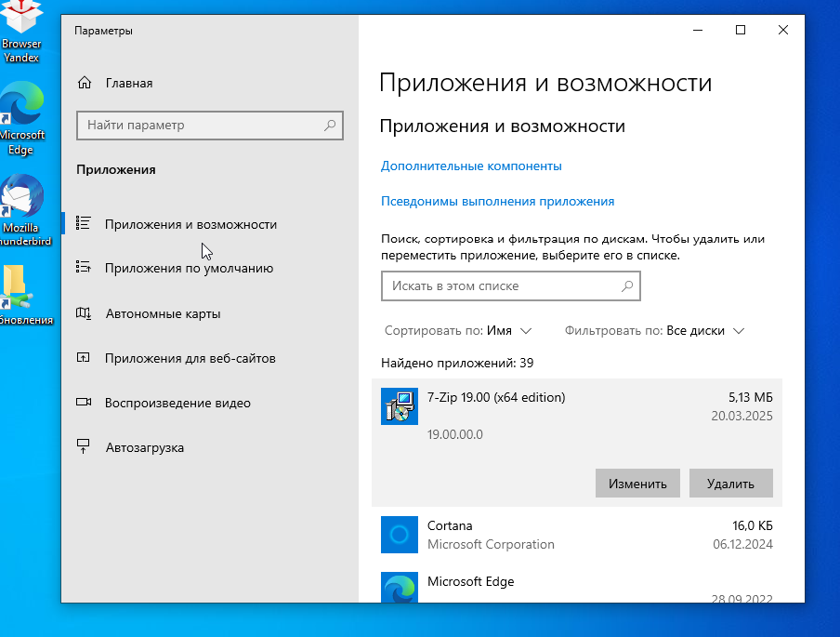The height and width of the screenshot is (637, 840).
Task: Click the magnifier icon in Найти параметр
Action: (x=330, y=125)
